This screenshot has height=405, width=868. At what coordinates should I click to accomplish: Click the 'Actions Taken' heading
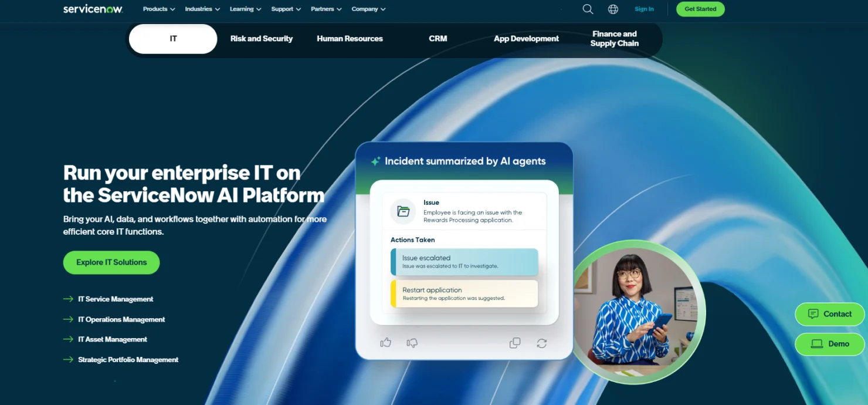pos(412,239)
